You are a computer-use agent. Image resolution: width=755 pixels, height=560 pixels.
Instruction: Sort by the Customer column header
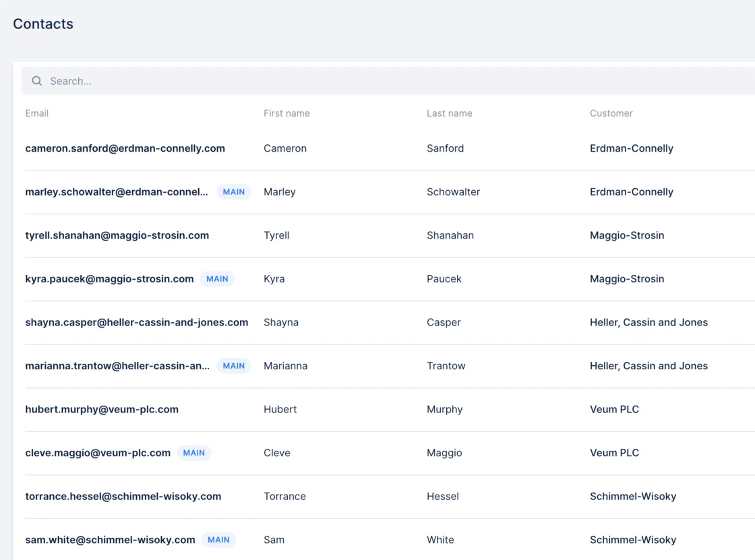click(x=611, y=113)
